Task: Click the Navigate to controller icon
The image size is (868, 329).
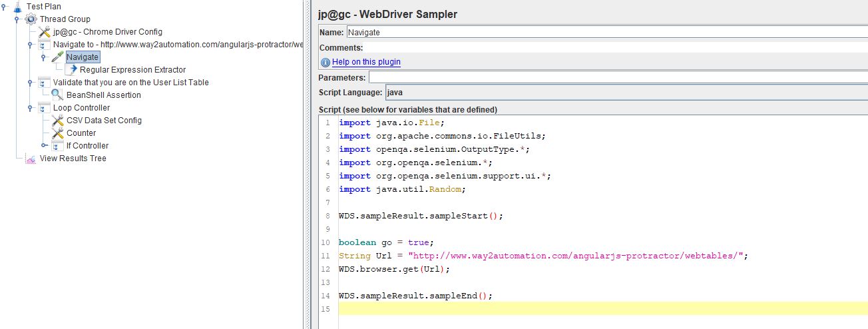Action: [44, 45]
